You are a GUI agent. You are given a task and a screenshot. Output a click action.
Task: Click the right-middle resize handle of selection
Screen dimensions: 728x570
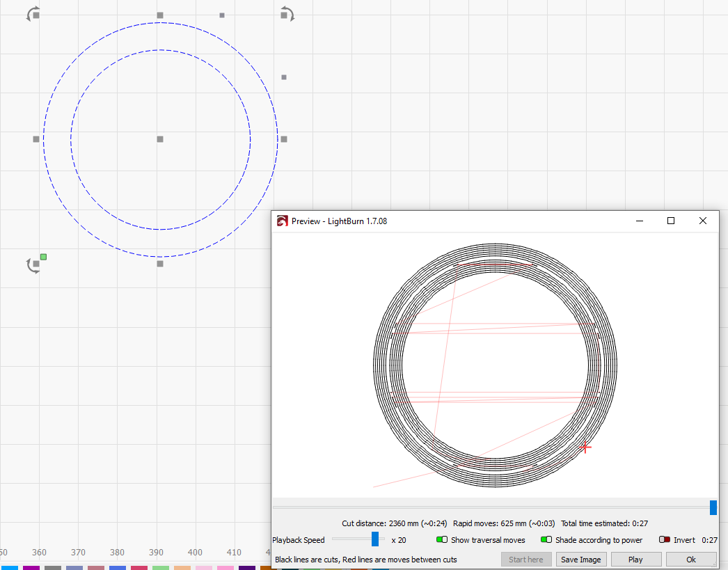click(x=284, y=139)
